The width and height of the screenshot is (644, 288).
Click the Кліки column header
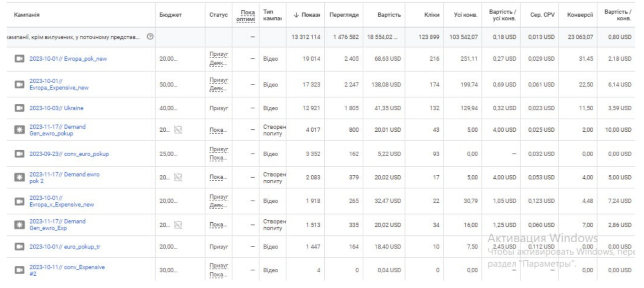[432, 15]
